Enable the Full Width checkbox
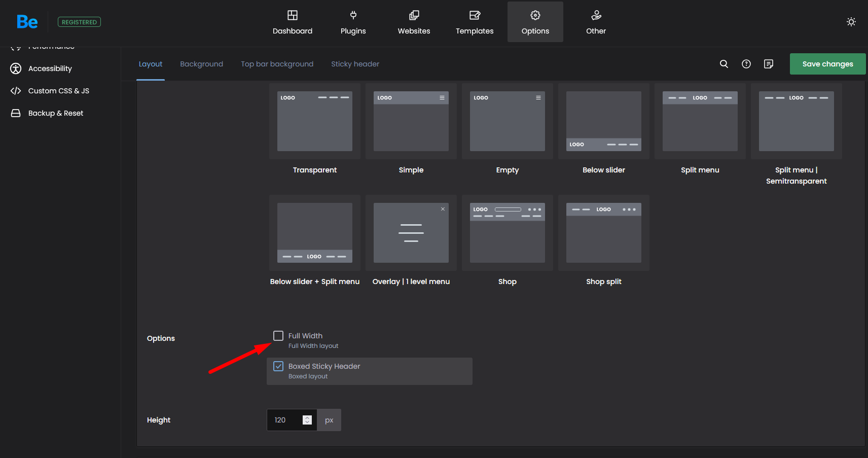 coord(278,336)
